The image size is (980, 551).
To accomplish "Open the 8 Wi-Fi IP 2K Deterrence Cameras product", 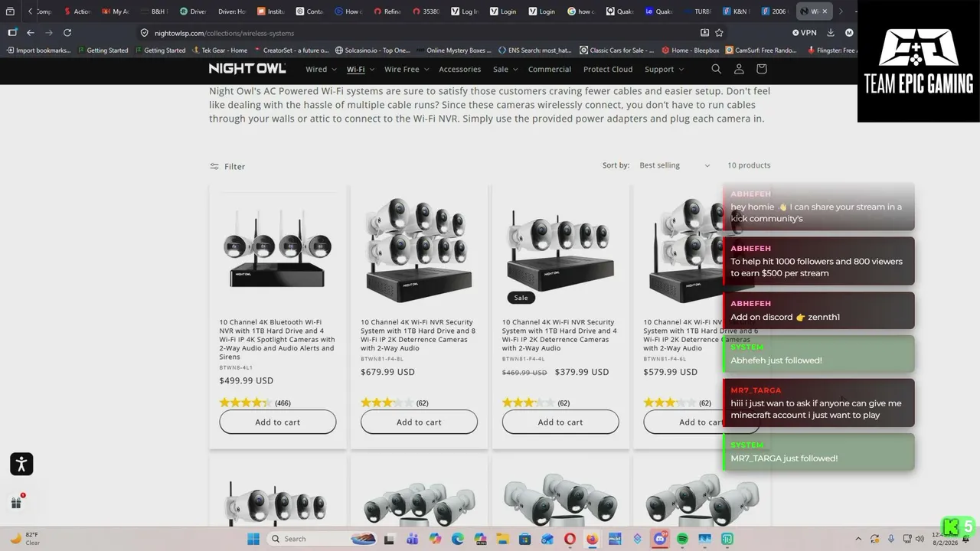I will [418, 335].
